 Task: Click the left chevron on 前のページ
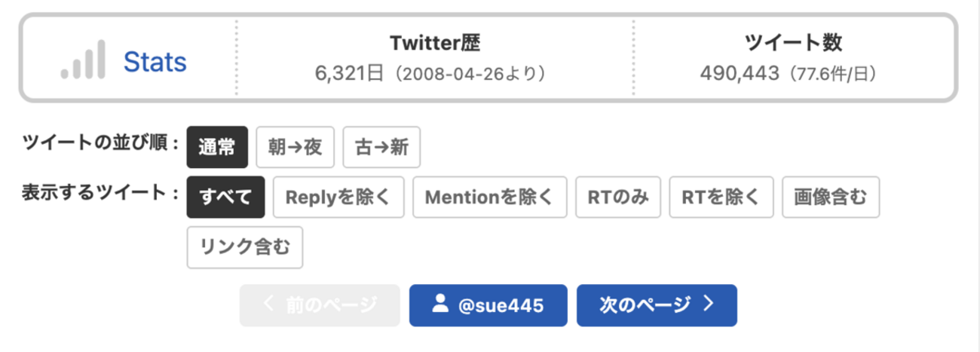[269, 304]
